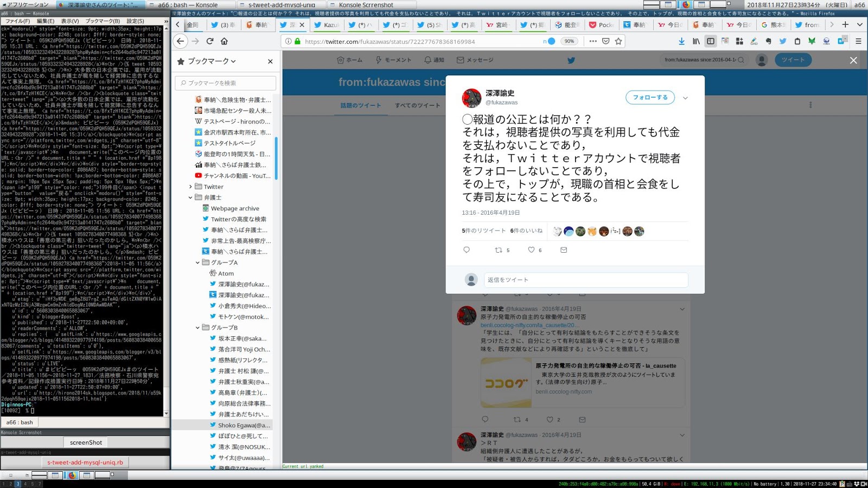Reload the current Twitter page
Viewport: 868px width, 488px height.
[x=210, y=41]
